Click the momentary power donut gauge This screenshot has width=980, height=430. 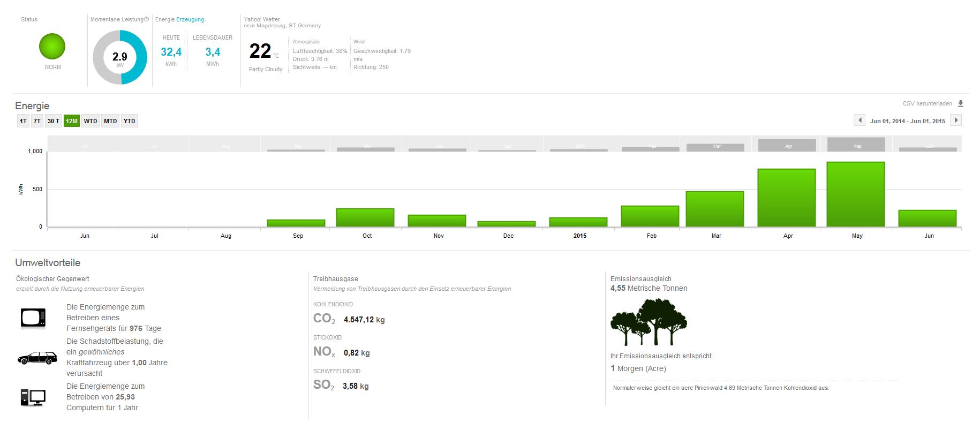(120, 57)
